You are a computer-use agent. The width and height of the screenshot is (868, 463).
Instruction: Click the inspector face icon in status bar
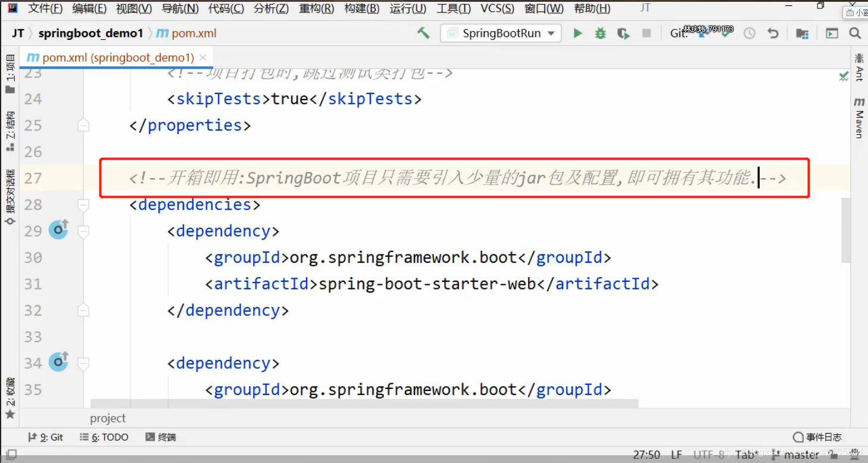pyautogui.click(x=854, y=455)
